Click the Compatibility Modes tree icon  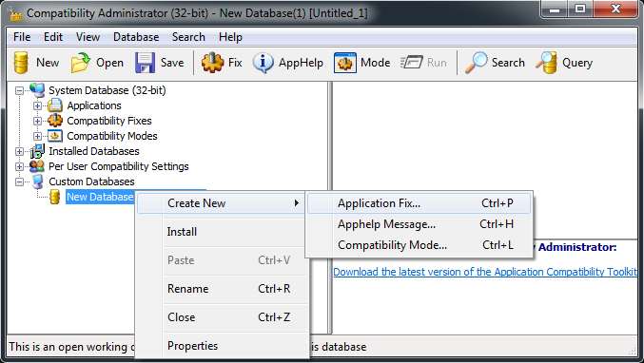point(55,136)
